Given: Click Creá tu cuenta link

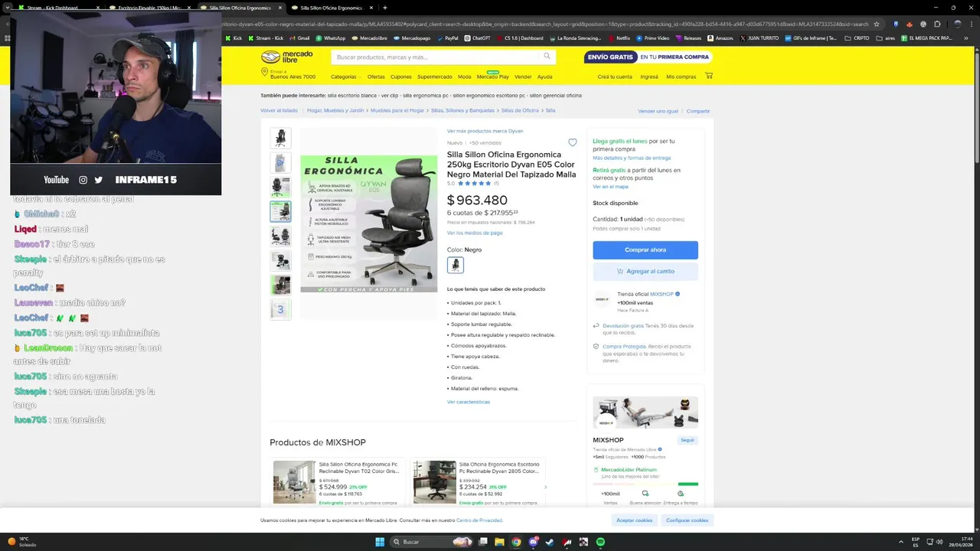Looking at the screenshot, I should click(x=615, y=77).
